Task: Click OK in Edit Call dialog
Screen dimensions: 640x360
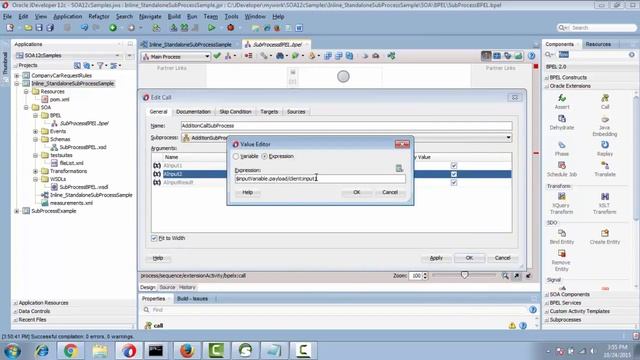Action: (x=469, y=258)
